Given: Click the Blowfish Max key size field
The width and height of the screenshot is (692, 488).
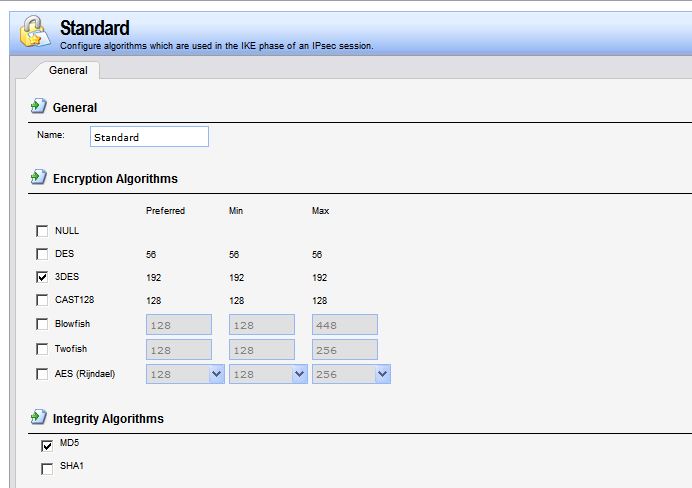Looking at the screenshot, I should coord(344,324).
